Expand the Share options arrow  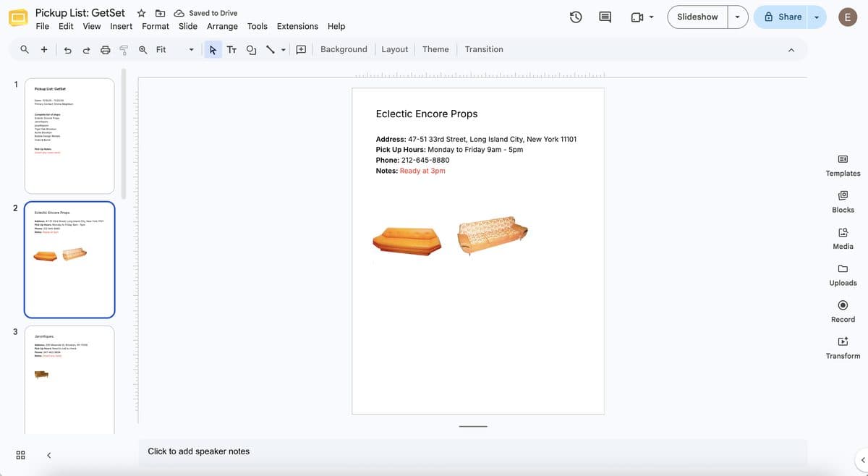[x=817, y=17]
